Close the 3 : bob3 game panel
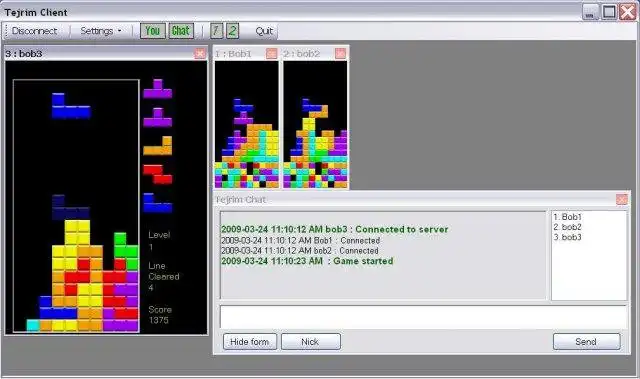 tap(200, 53)
